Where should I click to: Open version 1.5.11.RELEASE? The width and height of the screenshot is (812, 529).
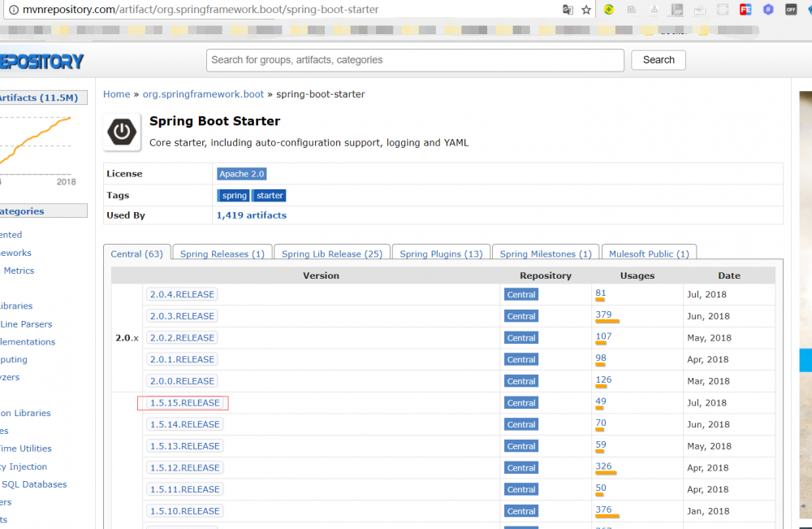pyautogui.click(x=185, y=490)
